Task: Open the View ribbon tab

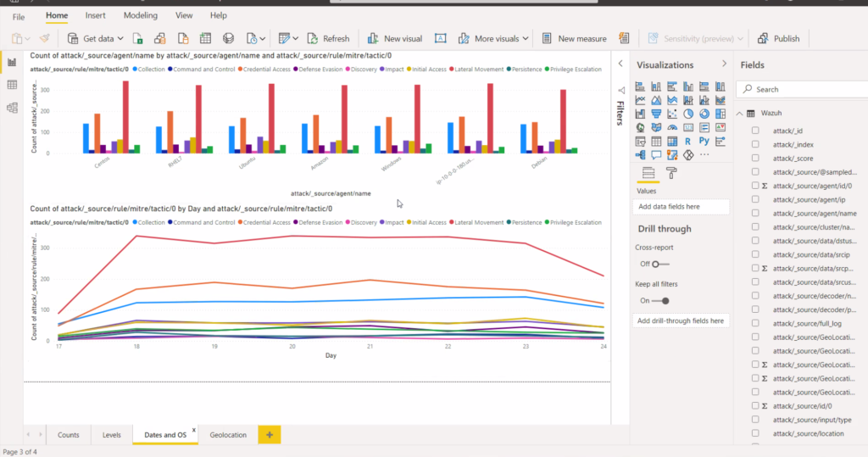Action: 184,15
